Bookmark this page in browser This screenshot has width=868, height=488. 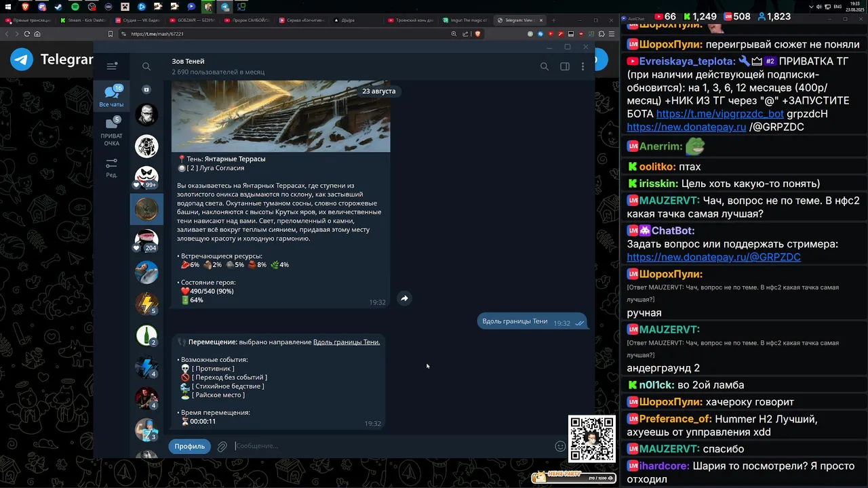pos(110,34)
